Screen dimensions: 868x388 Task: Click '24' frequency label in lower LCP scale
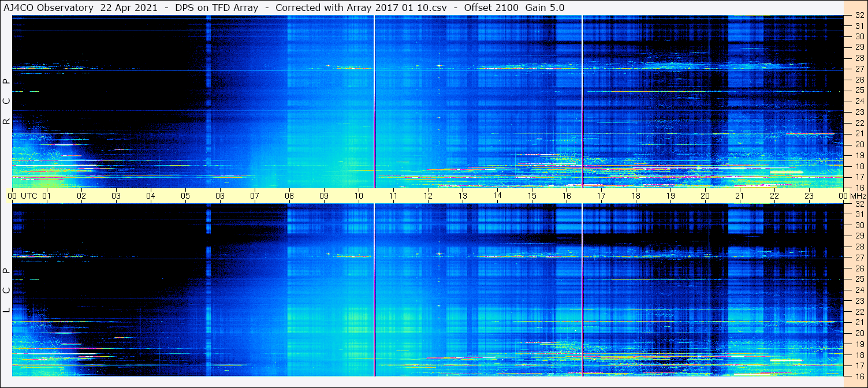(x=859, y=290)
